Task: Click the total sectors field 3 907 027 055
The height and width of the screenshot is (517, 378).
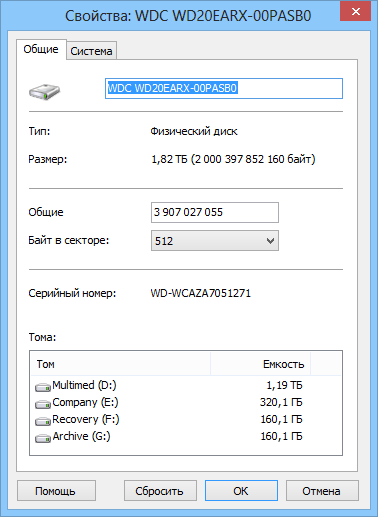Action: pos(215,212)
